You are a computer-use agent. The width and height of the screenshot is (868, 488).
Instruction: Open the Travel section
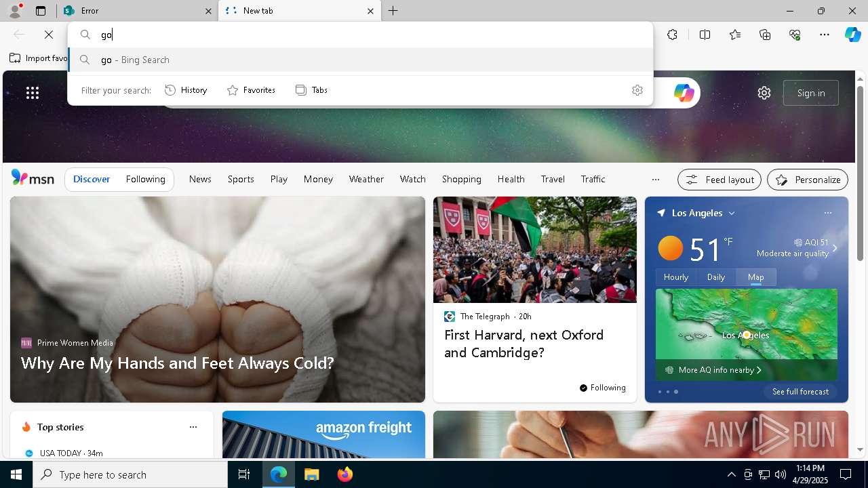click(x=553, y=179)
